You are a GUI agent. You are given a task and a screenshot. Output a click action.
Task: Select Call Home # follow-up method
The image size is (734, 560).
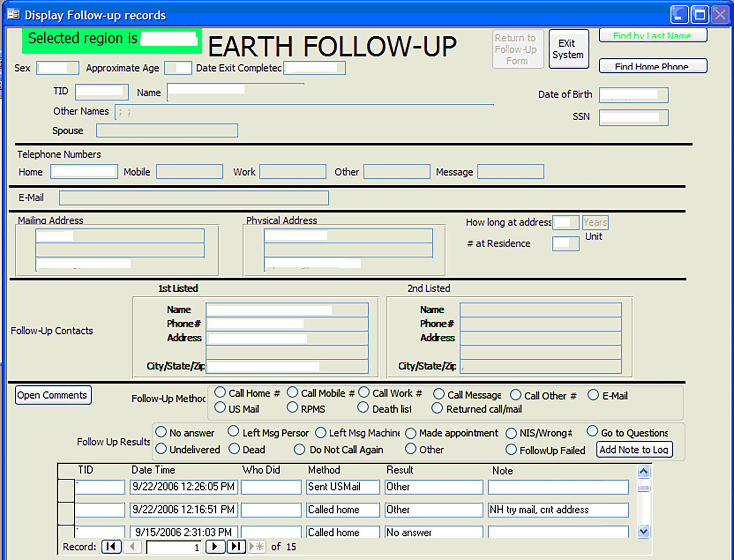tap(220, 392)
